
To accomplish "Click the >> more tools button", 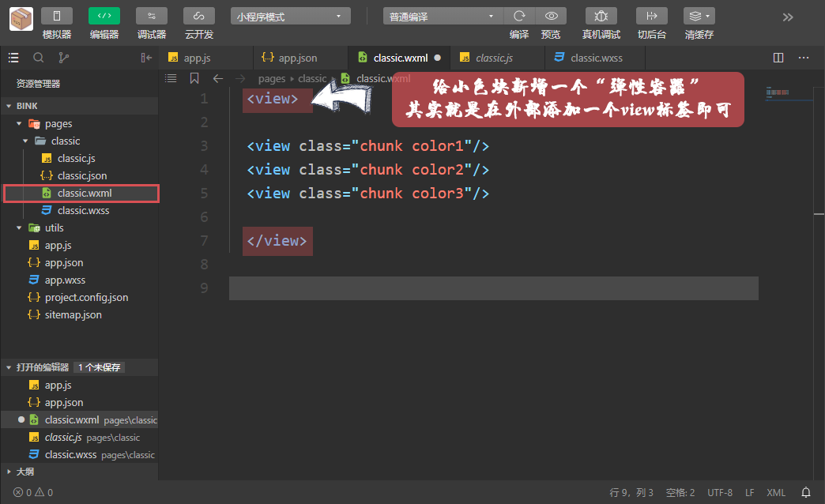I will 789,17.
